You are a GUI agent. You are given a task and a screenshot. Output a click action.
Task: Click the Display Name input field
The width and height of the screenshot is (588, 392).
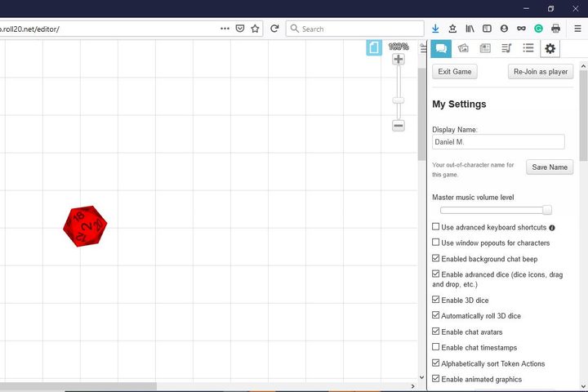(498, 142)
